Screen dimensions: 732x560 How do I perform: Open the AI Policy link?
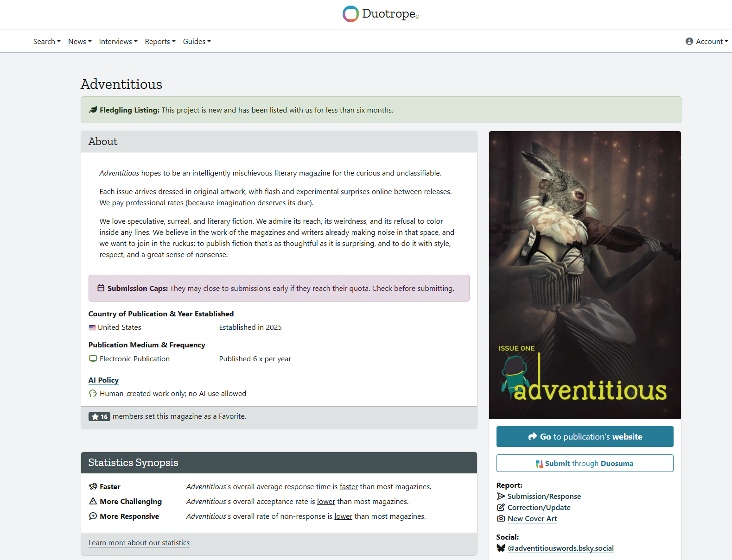pyautogui.click(x=103, y=380)
